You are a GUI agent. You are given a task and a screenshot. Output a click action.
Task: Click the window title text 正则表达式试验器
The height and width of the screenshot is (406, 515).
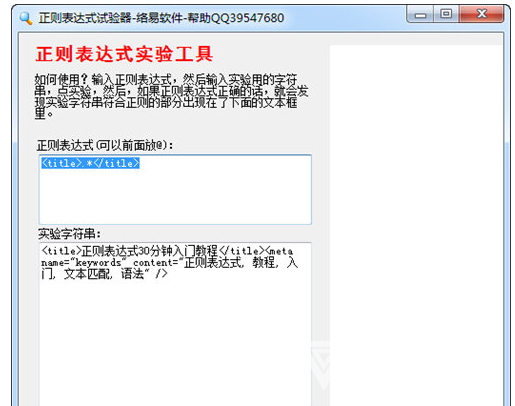click(x=85, y=18)
